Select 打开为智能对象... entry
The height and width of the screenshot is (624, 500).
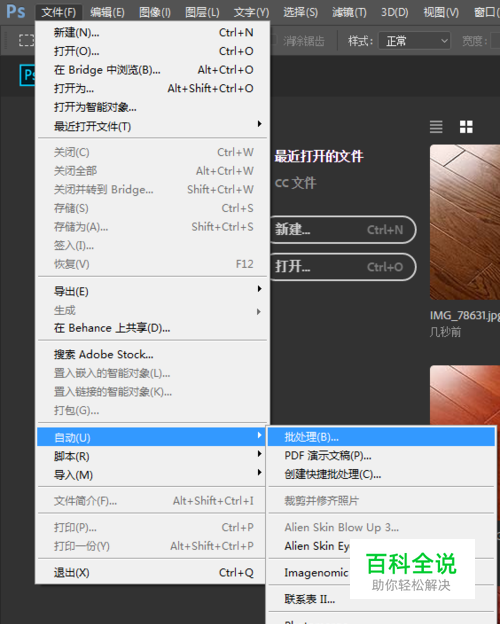coord(154,107)
